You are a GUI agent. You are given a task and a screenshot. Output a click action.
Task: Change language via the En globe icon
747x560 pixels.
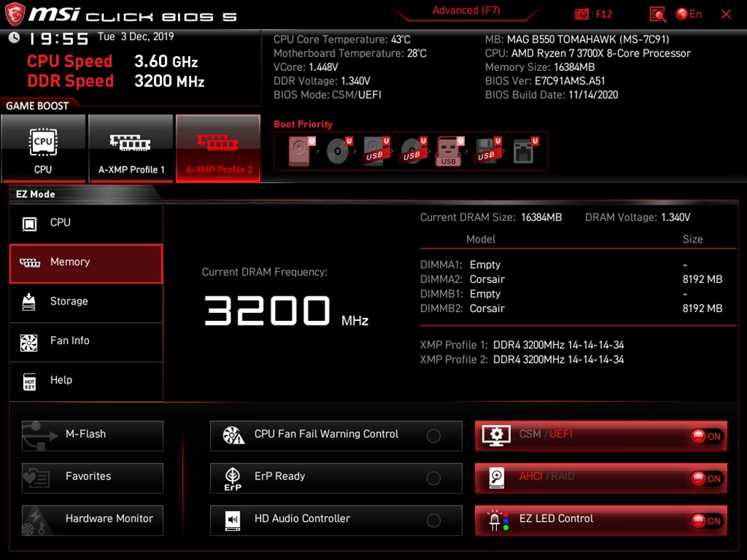(688, 14)
